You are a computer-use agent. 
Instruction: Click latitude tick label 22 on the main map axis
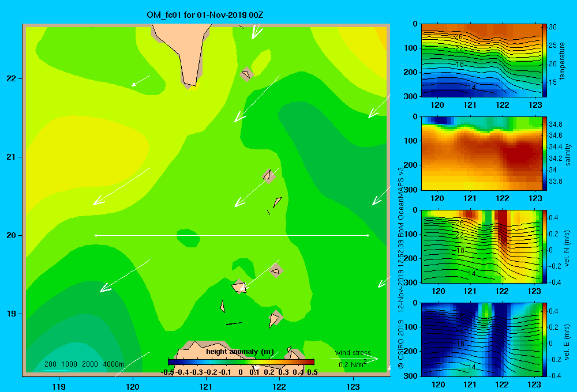(12, 79)
